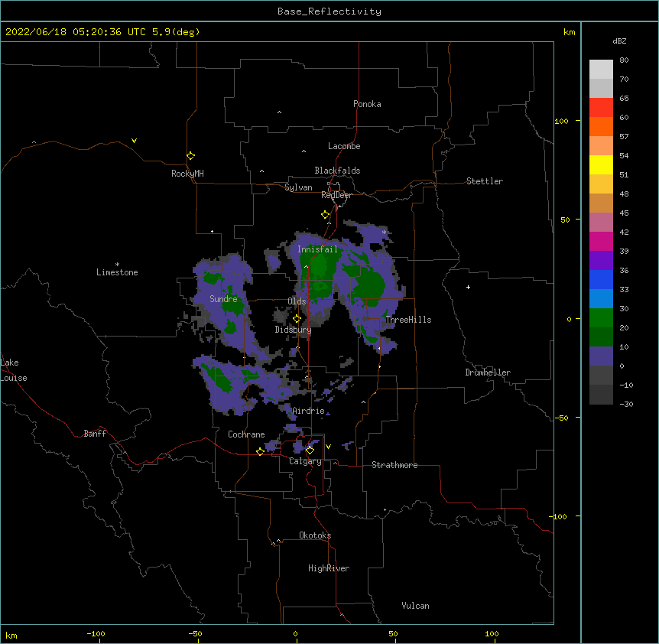Click the green reflectivity core near Innisfail
Viewport: 659px width, 644px height.
point(320,269)
